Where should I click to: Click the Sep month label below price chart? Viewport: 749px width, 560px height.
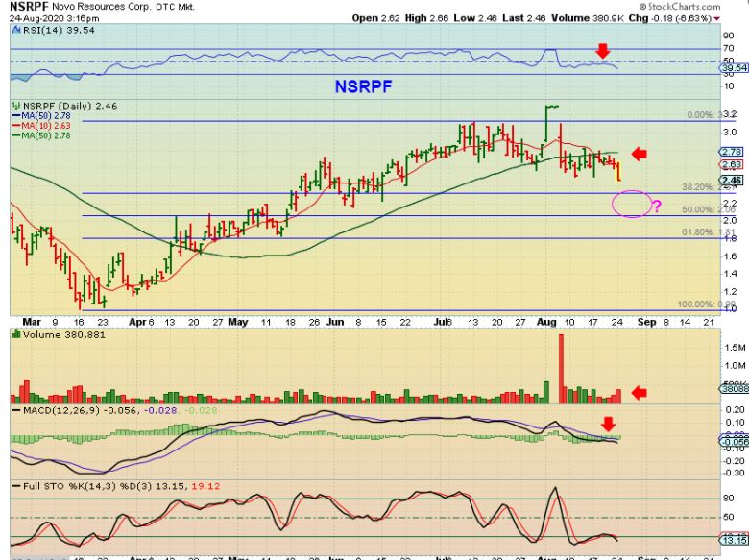[x=647, y=322]
